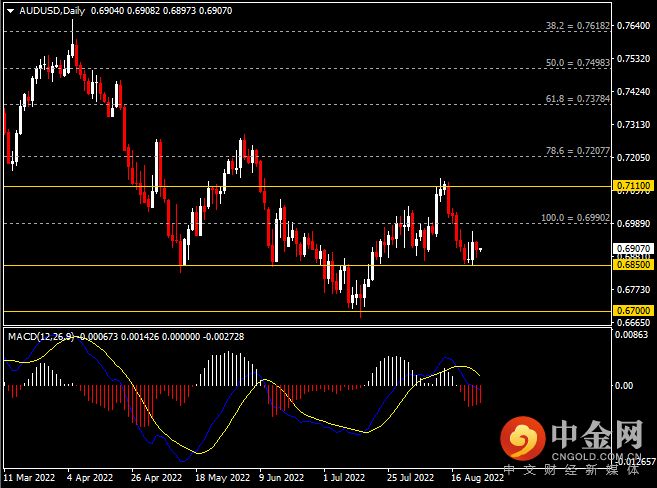This screenshot has width=657, height=488.
Task: Click the 25 Jul 2022 date marker
Action: click(411, 478)
